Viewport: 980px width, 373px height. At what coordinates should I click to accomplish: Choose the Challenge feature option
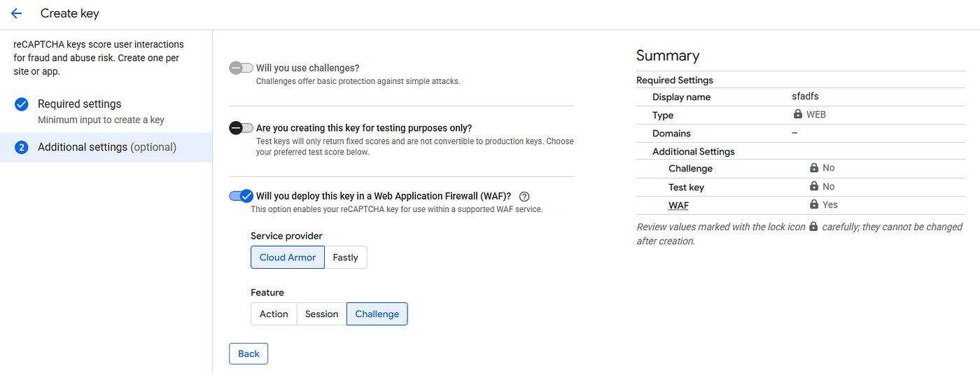coord(377,314)
